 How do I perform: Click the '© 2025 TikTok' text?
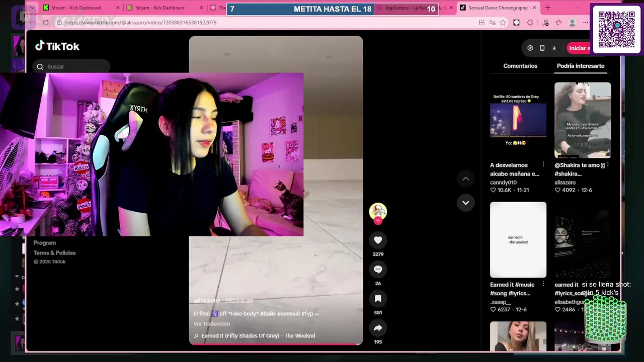(x=49, y=262)
